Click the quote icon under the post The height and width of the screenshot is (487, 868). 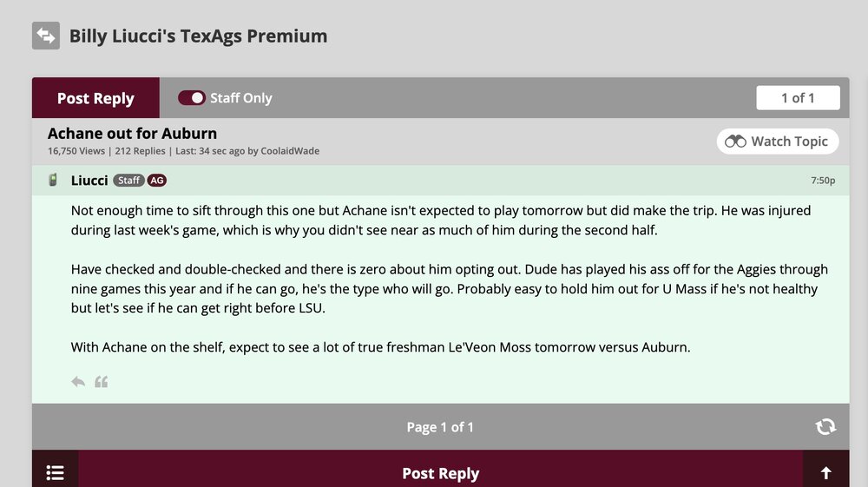(102, 381)
